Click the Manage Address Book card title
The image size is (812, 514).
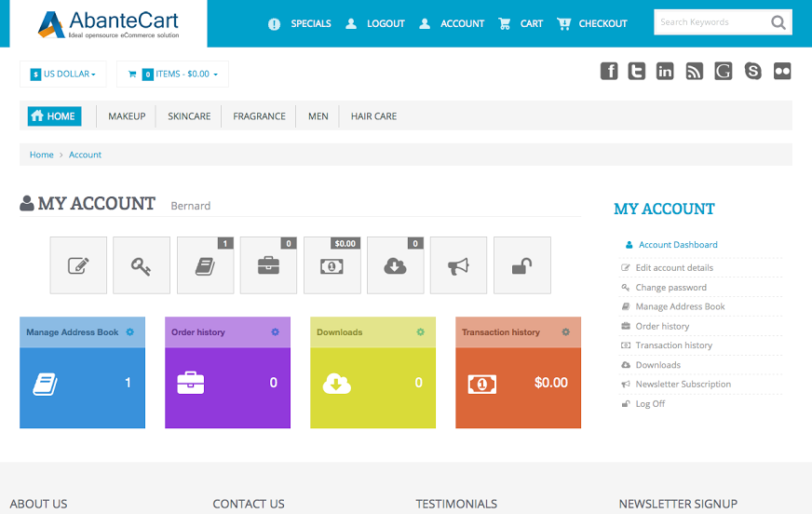[x=73, y=332]
